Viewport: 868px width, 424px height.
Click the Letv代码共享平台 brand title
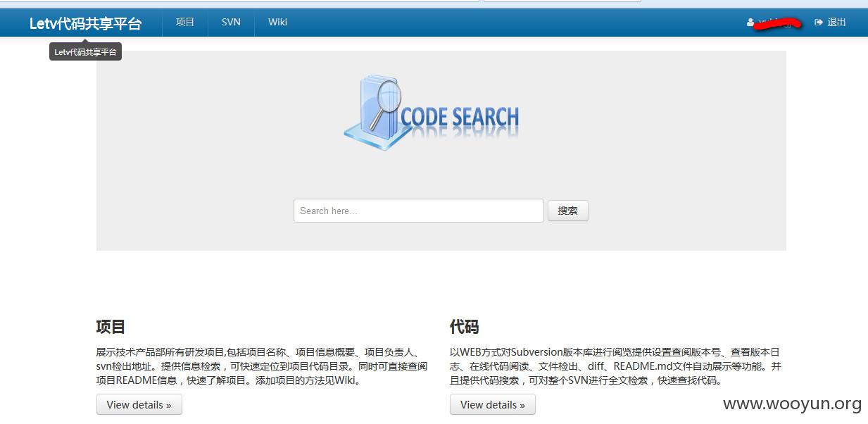click(x=85, y=23)
